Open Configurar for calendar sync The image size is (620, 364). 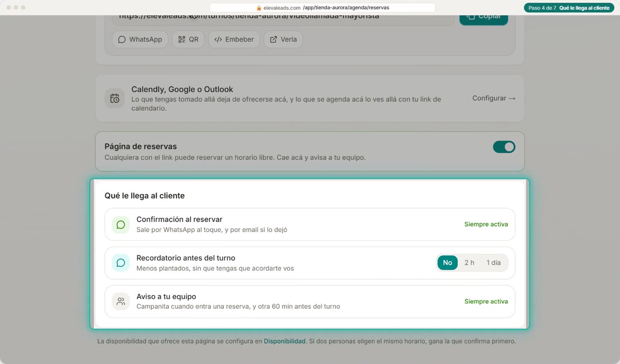click(x=494, y=98)
